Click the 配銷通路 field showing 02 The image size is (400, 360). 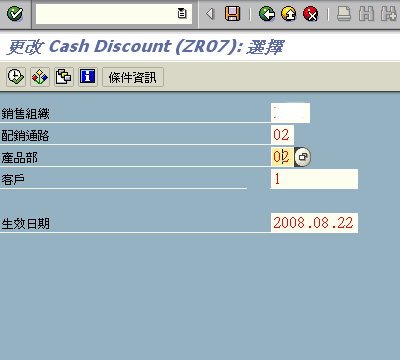click(x=282, y=135)
